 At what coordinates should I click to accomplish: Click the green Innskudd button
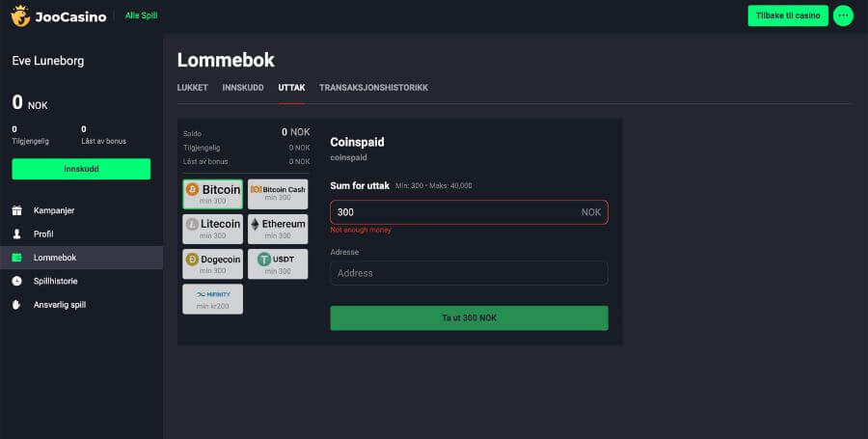[81, 169]
